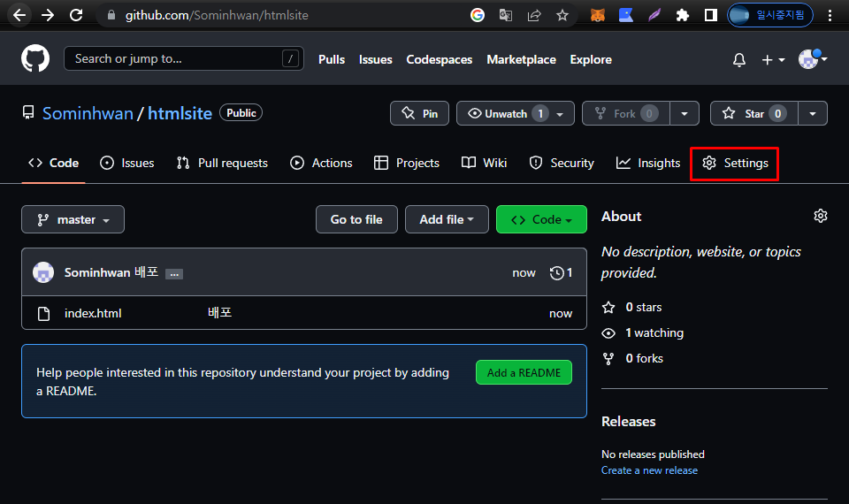Click the Fork button
Viewport: 849px width, 504px height.
tap(626, 113)
